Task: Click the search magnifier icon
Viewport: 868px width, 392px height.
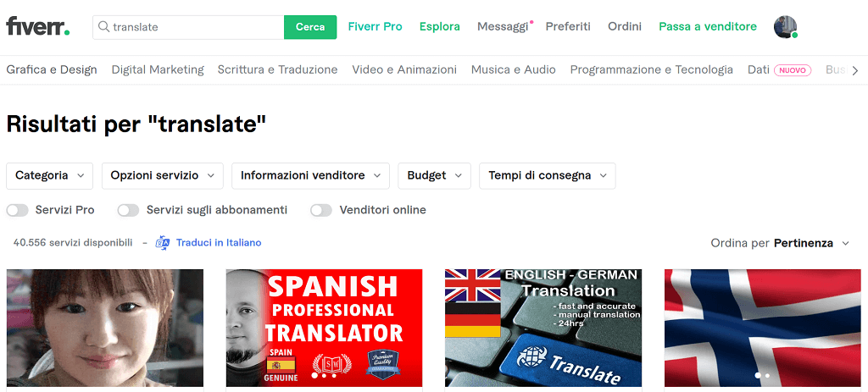Action: click(103, 26)
